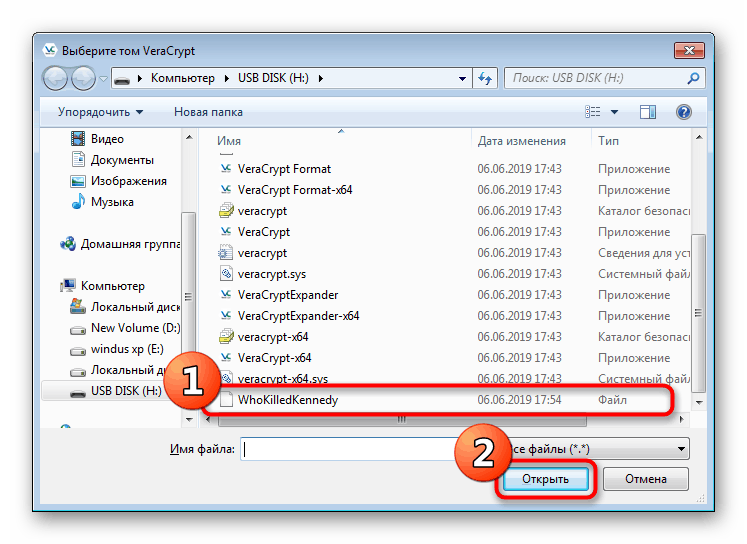Refresh the USB DISK (H:) folder view

point(485,78)
